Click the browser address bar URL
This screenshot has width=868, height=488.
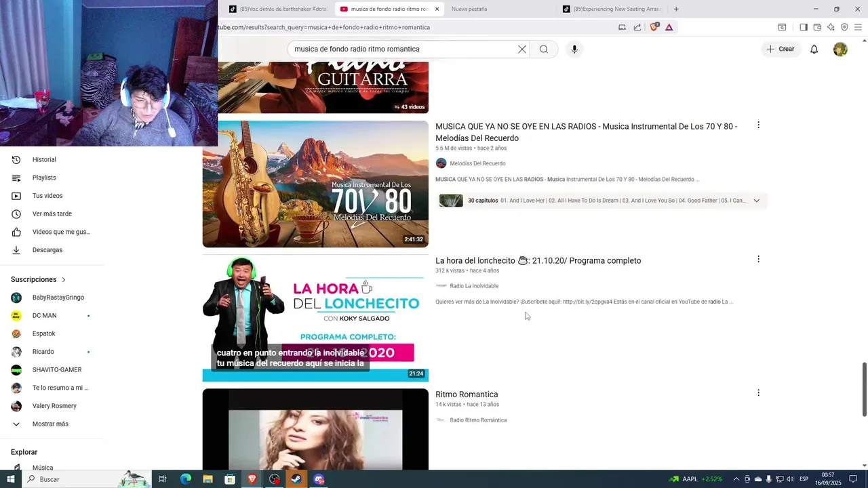tap(324, 27)
